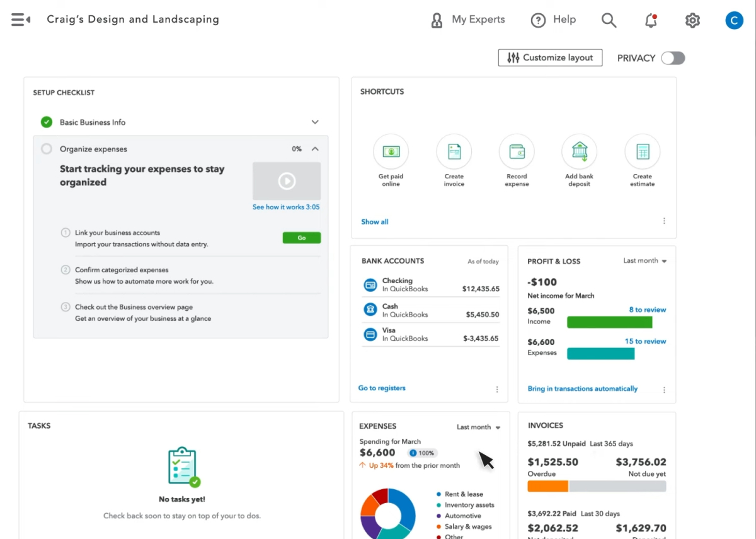Open the Help menu
Viewport: 756px width, 539px height.
tap(553, 20)
